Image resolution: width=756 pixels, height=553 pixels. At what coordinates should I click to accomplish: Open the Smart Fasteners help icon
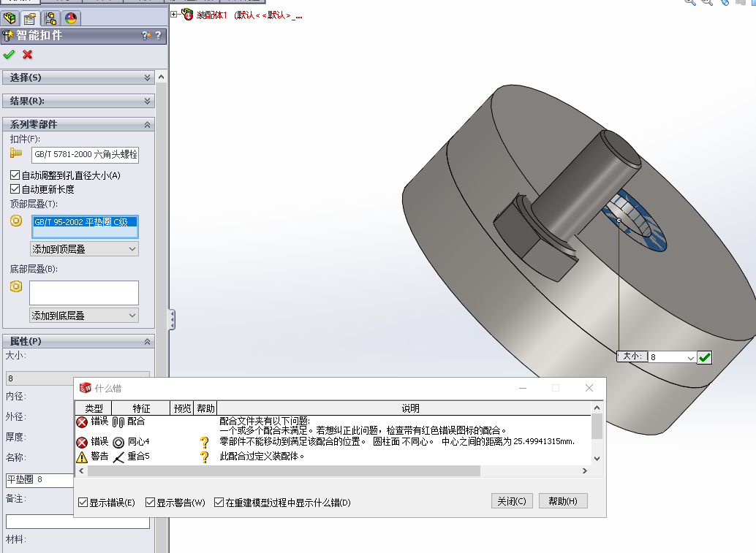tap(159, 35)
